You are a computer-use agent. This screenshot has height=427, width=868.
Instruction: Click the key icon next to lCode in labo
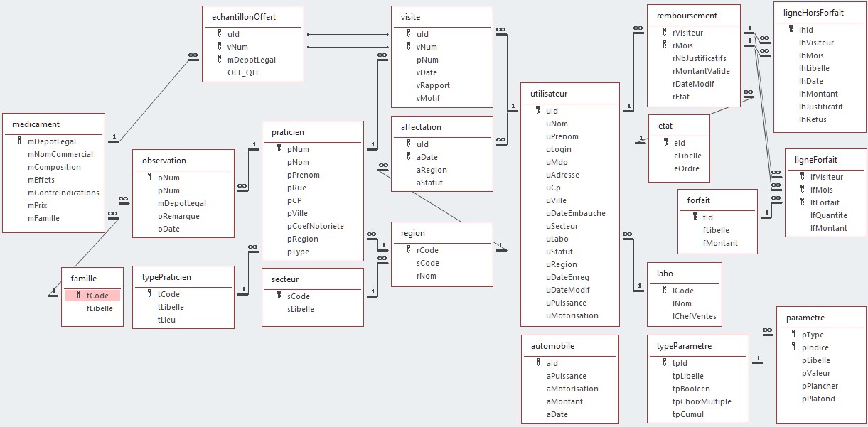pos(663,291)
